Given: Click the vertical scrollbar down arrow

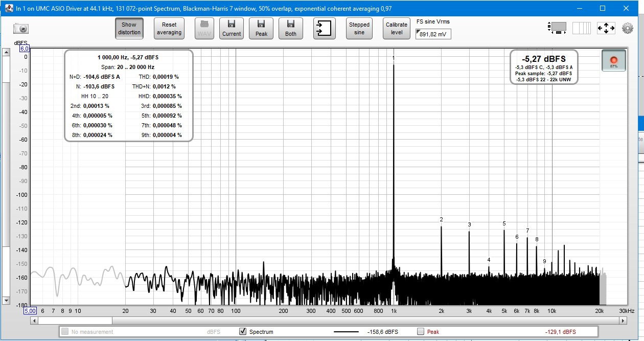Looking at the screenshot, I should pos(6,300).
